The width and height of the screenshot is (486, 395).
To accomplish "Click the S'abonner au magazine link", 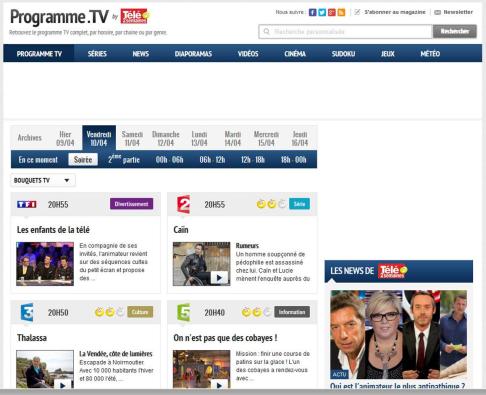I will point(395,12).
